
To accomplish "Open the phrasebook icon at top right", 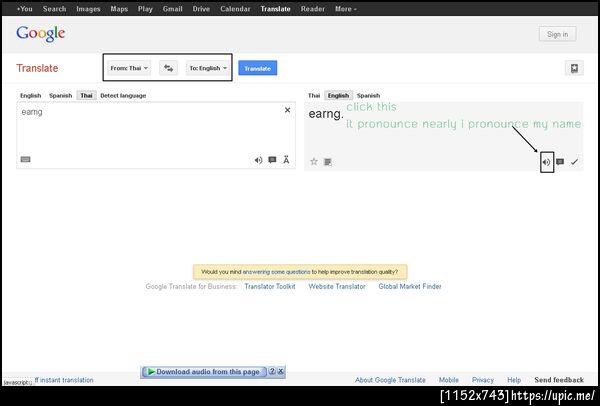I will [574, 68].
